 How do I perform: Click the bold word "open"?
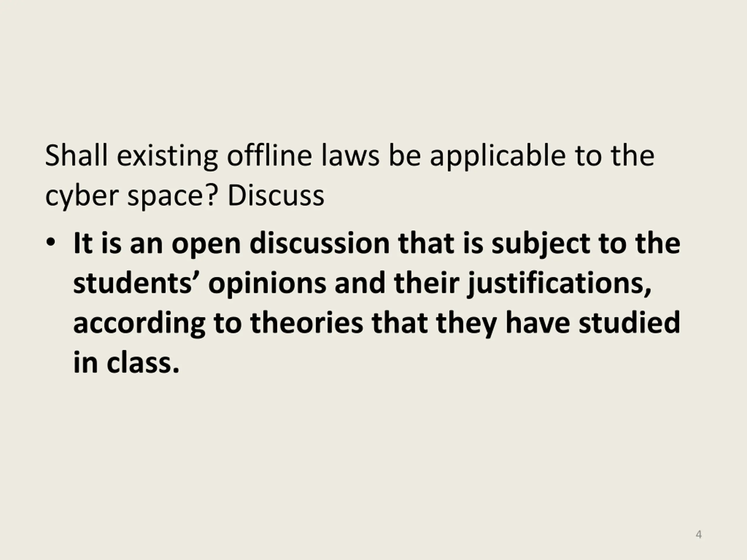[206, 243]
